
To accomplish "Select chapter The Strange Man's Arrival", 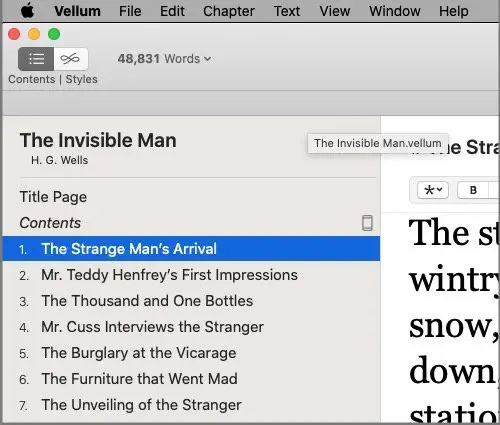I will [x=191, y=249].
